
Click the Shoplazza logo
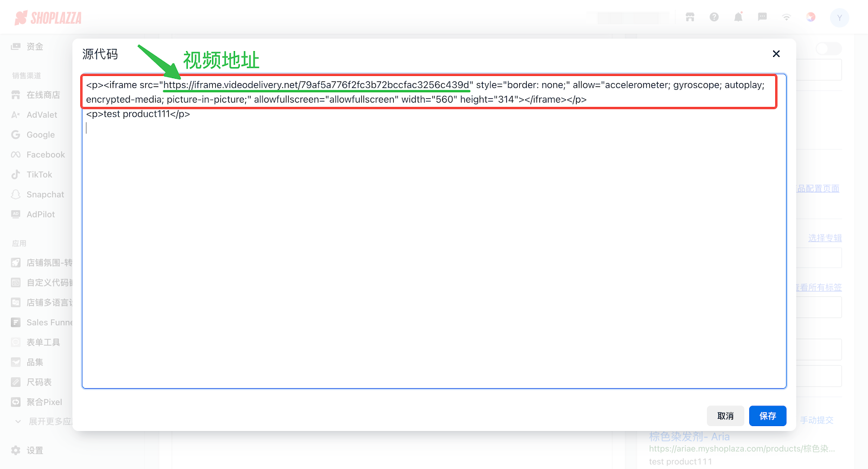pyautogui.click(x=48, y=18)
